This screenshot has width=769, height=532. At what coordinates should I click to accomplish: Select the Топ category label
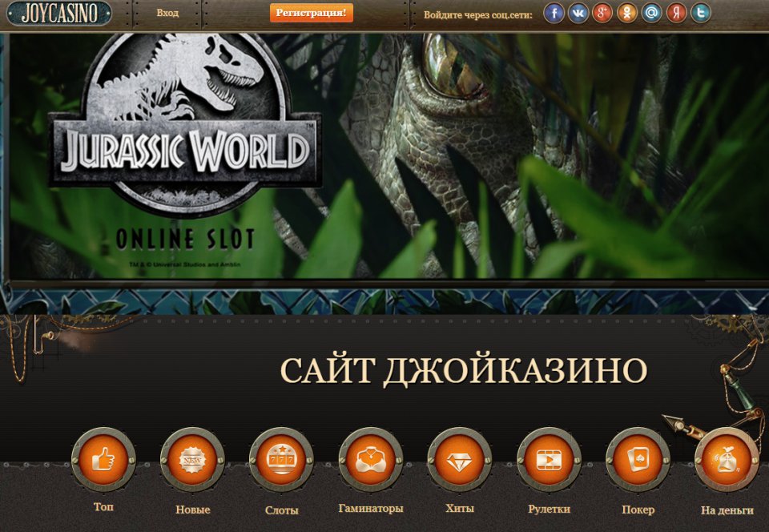[103, 506]
